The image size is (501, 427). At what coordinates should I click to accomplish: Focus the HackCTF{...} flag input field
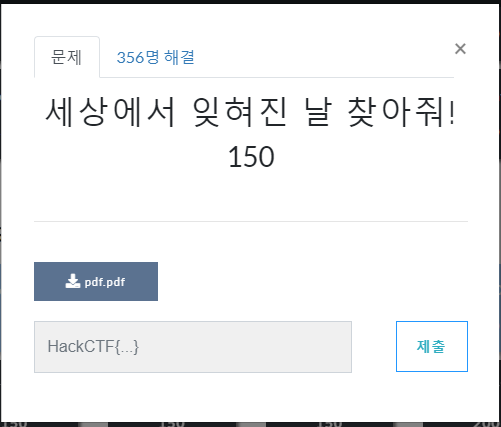point(193,347)
